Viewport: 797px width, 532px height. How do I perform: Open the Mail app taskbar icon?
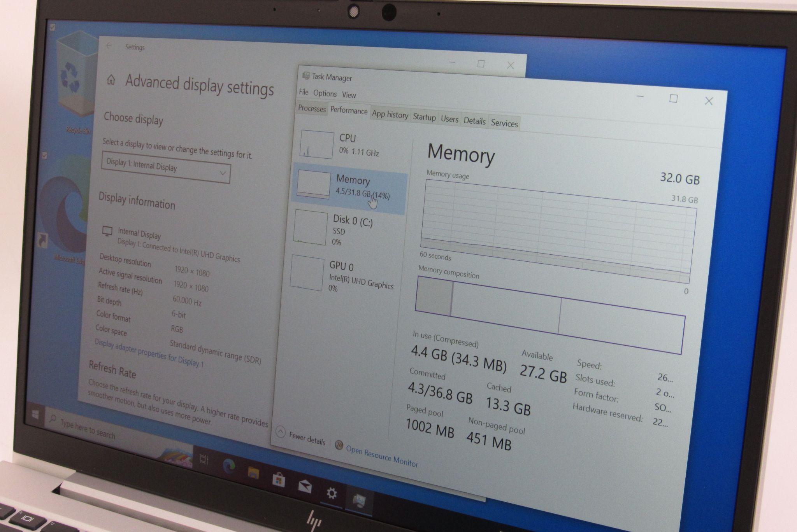click(305, 486)
